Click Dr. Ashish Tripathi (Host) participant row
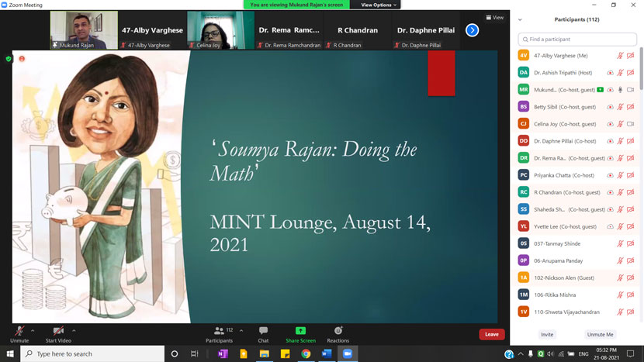The image size is (644, 362). pyautogui.click(x=575, y=73)
